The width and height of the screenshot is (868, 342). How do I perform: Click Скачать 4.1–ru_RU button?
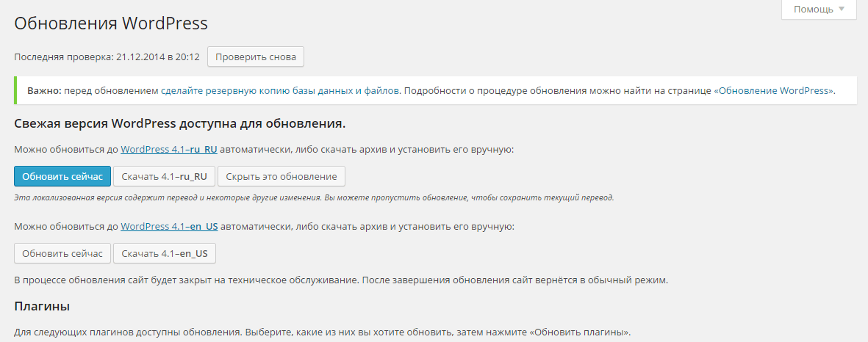[165, 176]
